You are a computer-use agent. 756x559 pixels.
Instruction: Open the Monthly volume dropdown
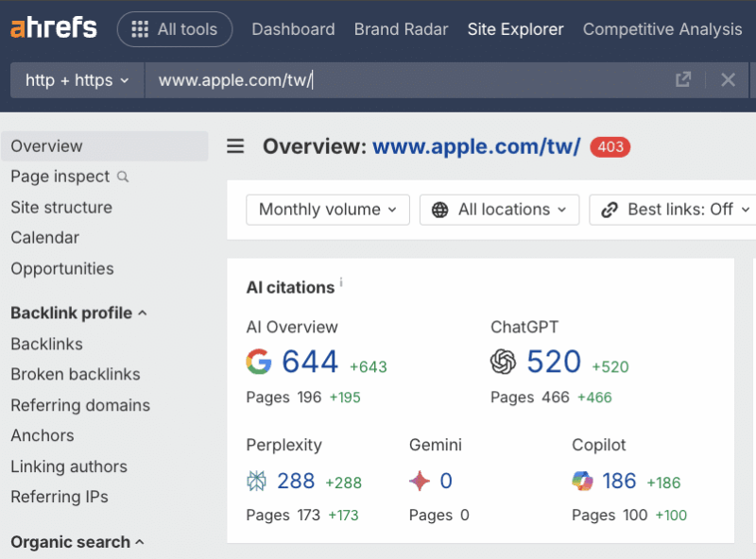tap(328, 210)
